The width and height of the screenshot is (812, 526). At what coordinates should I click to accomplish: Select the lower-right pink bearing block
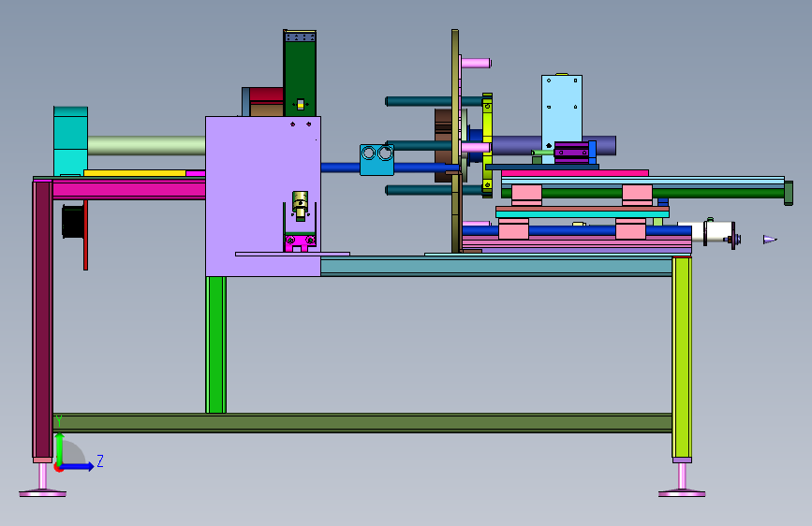[630, 228]
